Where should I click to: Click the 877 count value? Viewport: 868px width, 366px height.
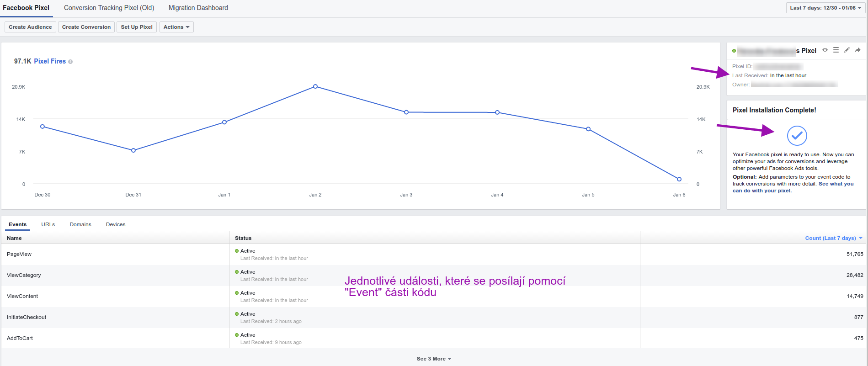pyautogui.click(x=859, y=317)
